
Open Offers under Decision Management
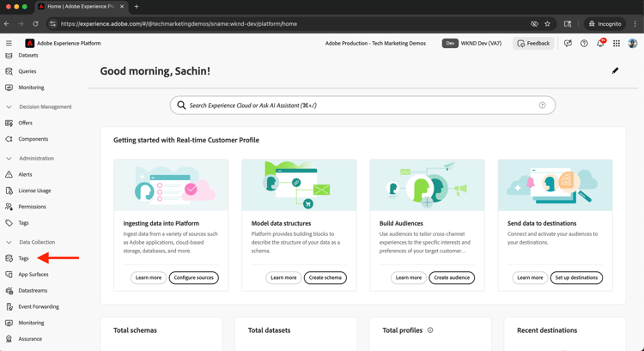click(x=25, y=123)
